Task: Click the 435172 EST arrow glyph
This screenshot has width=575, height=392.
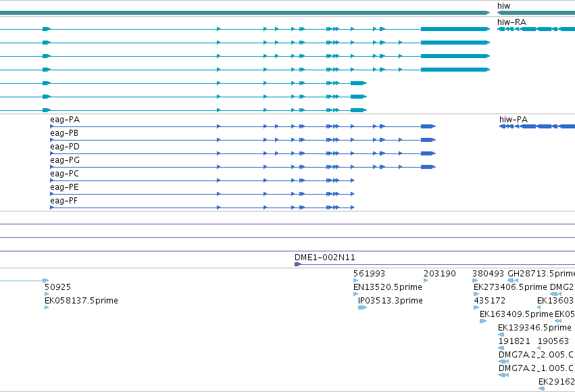Action: (x=476, y=308)
